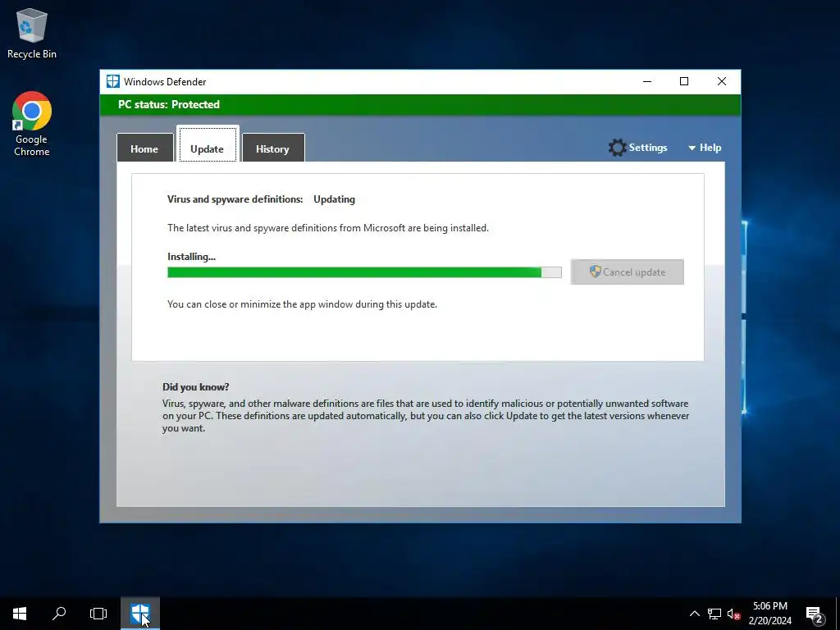Show hidden system tray icons
The width and height of the screenshot is (840, 630).
pos(694,614)
